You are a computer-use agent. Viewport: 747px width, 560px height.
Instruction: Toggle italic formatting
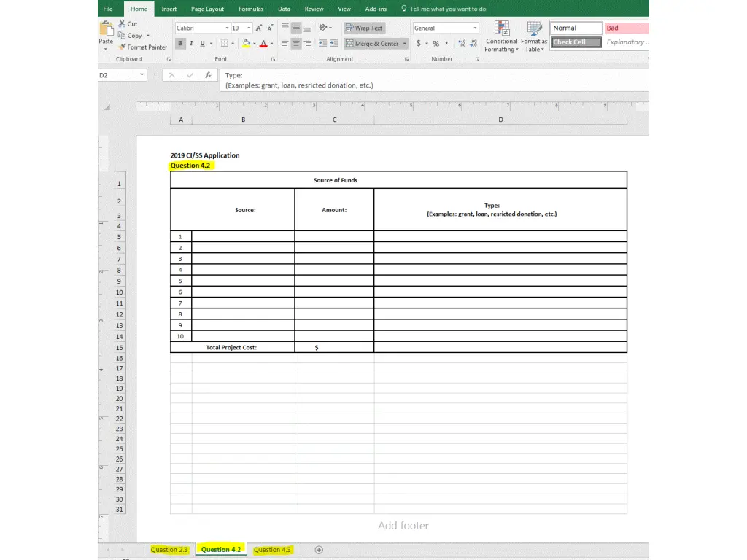click(x=191, y=43)
